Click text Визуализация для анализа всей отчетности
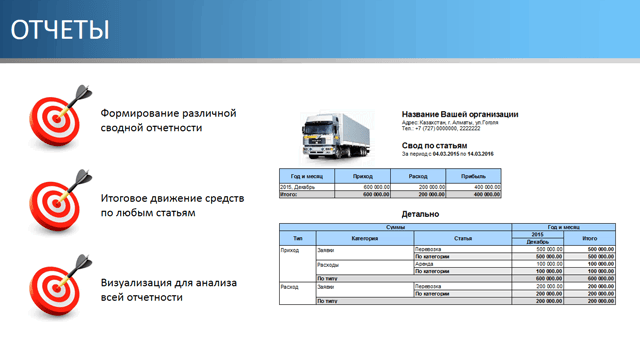This screenshot has width=640, height=360. [x=169, y=290]
